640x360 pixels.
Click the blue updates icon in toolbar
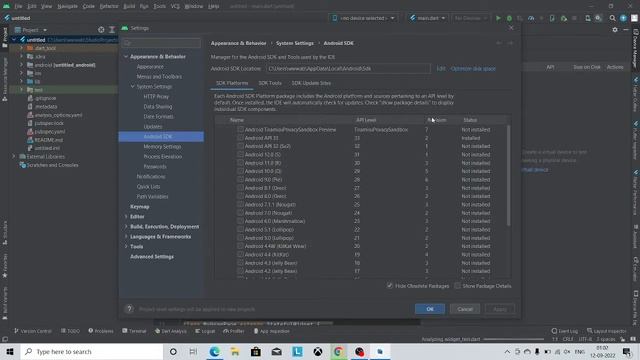623,18
